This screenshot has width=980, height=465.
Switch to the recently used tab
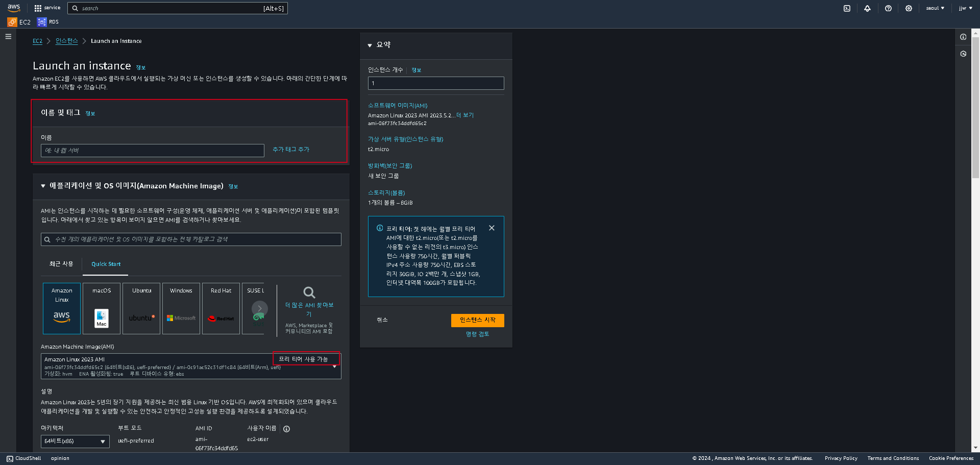61,264
